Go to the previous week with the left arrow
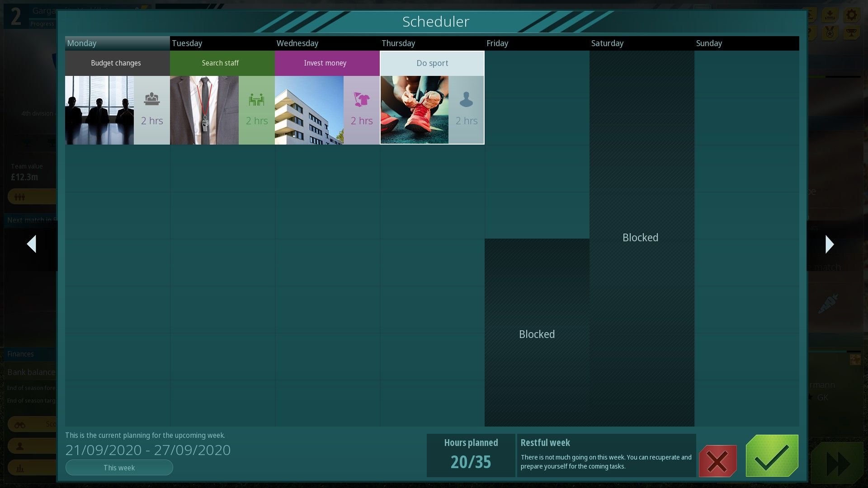 pyautogui.click(x=31, y=244)
